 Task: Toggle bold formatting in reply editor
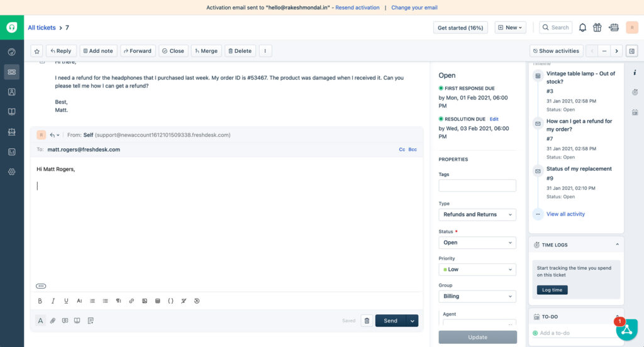click(40, 301)
